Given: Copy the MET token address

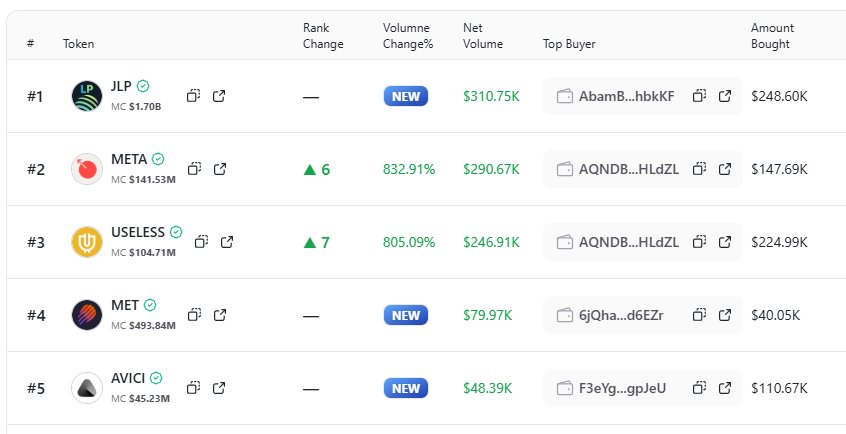Looking at the screenshot, I should (194, 315).
